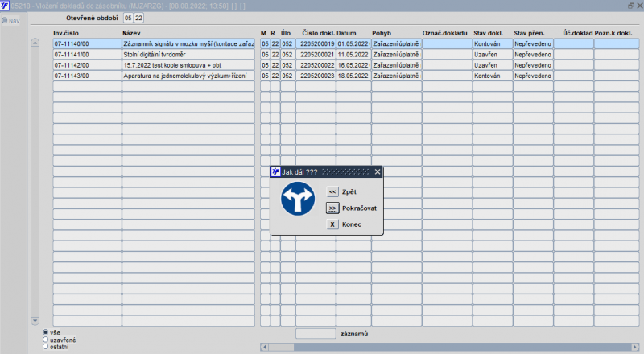This screenshot has height=354, width=644.
Task: Click the Zpět back arrow button
Action: click(x=332, y=191)
